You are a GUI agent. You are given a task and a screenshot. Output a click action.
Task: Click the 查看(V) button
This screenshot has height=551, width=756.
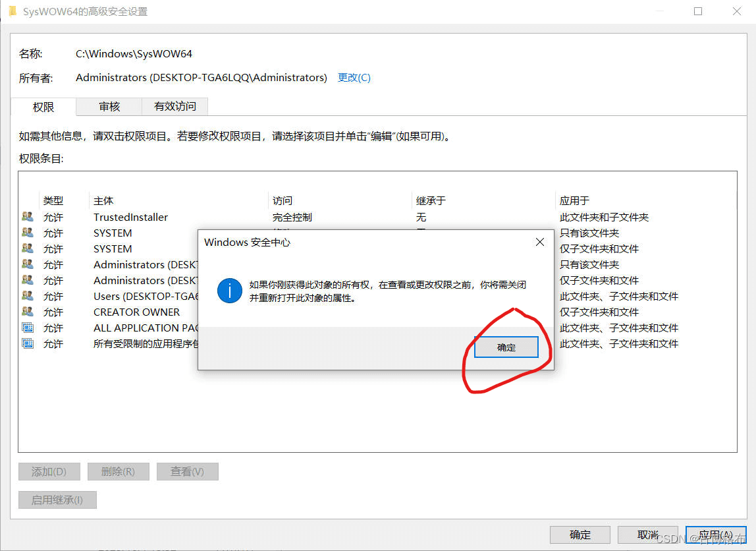188,471
